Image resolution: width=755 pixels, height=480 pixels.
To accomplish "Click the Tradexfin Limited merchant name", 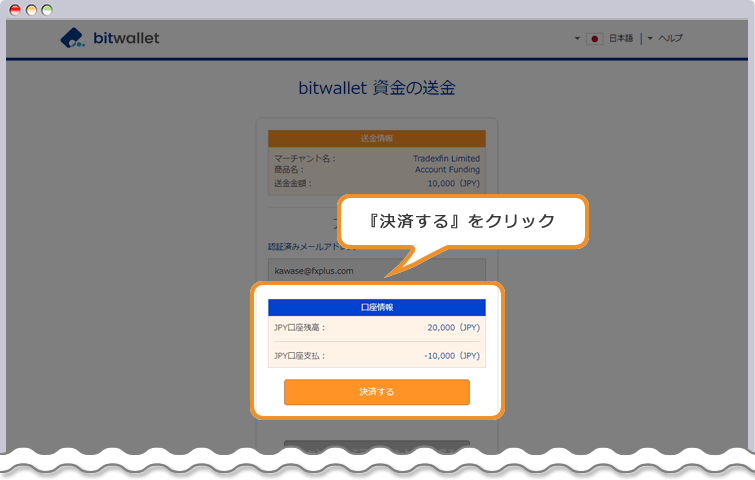I will [446, 158].
